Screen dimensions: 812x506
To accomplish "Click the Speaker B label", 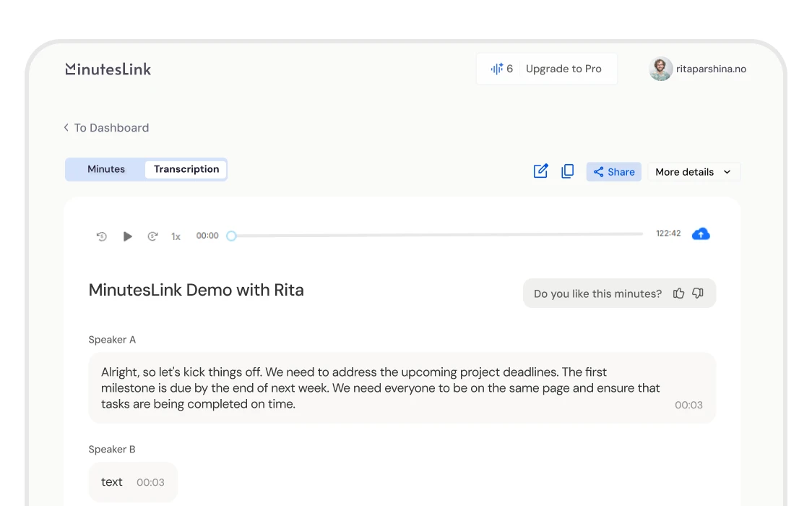I will (112, 450).
